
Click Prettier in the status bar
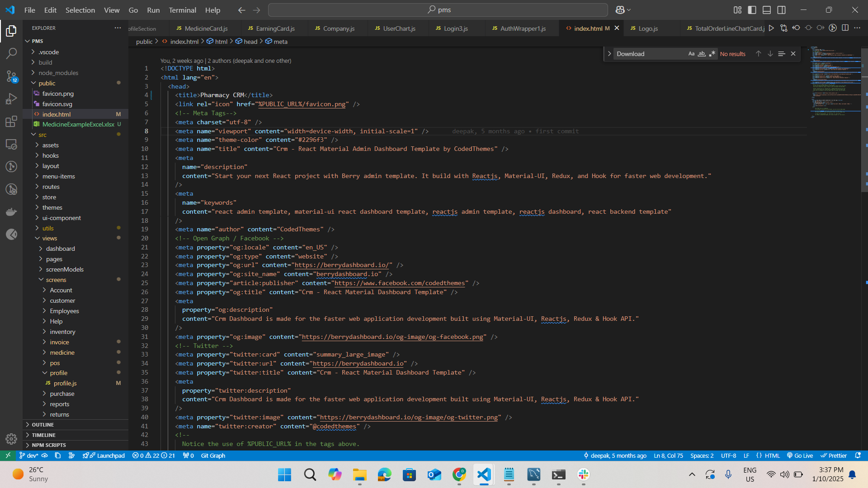coord(834,455)
